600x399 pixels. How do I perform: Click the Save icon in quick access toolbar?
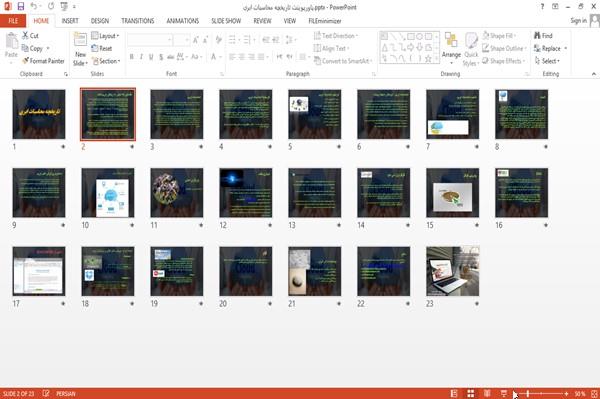pos(21,6)
